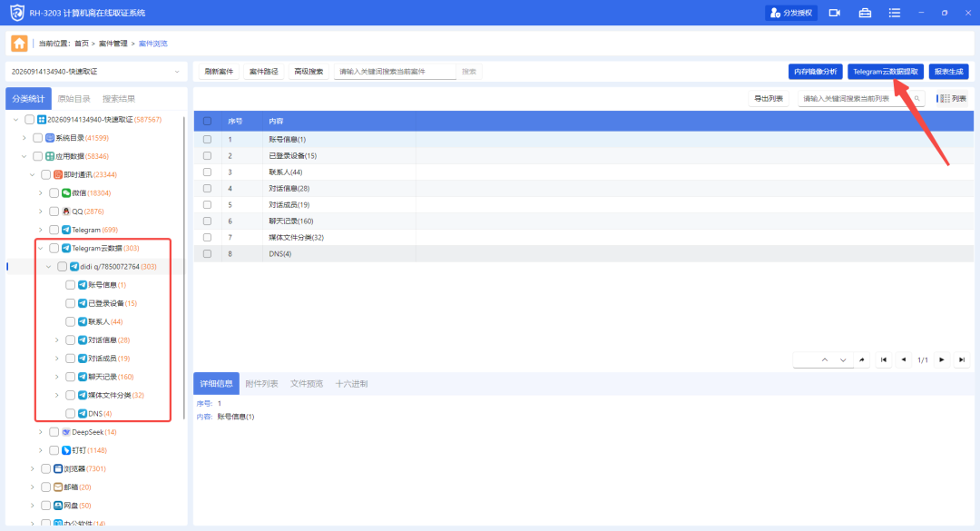
Task: Click the list search magnifier icon
Action: [x=916, y=99]
